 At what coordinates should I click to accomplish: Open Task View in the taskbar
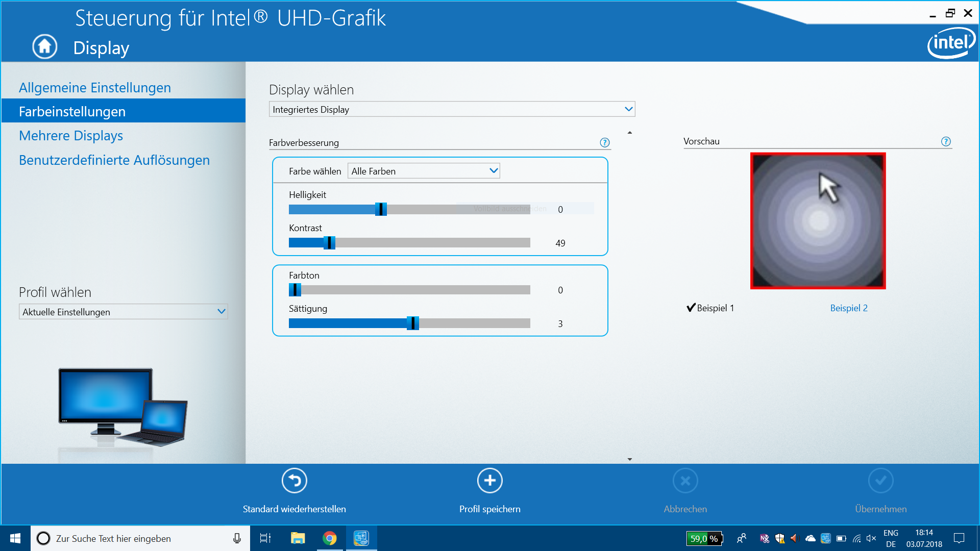point(265,538)
